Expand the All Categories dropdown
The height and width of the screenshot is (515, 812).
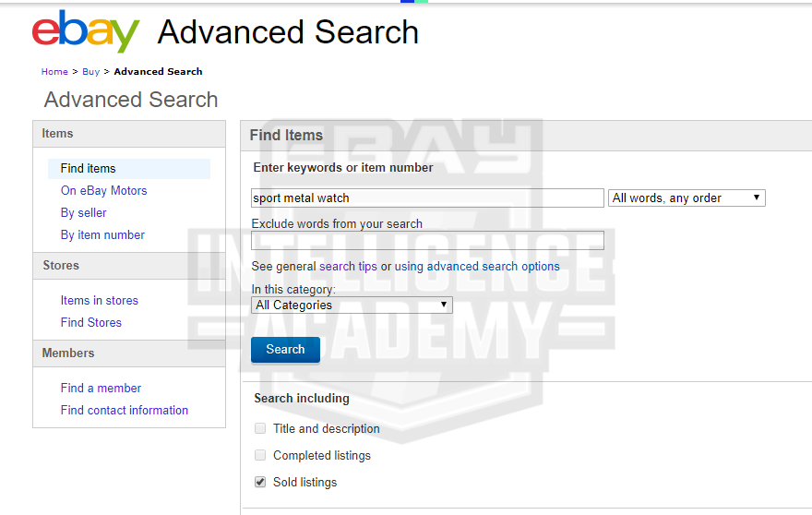tap(352, 305)
